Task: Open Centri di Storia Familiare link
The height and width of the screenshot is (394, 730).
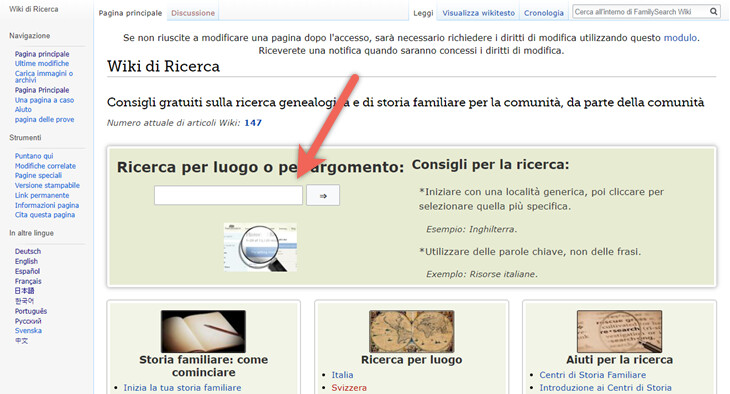Action: point(593,375)
